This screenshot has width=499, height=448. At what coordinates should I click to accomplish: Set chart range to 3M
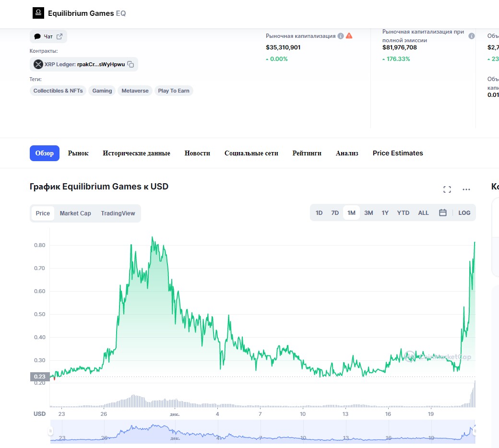click(x=368, y=213)
